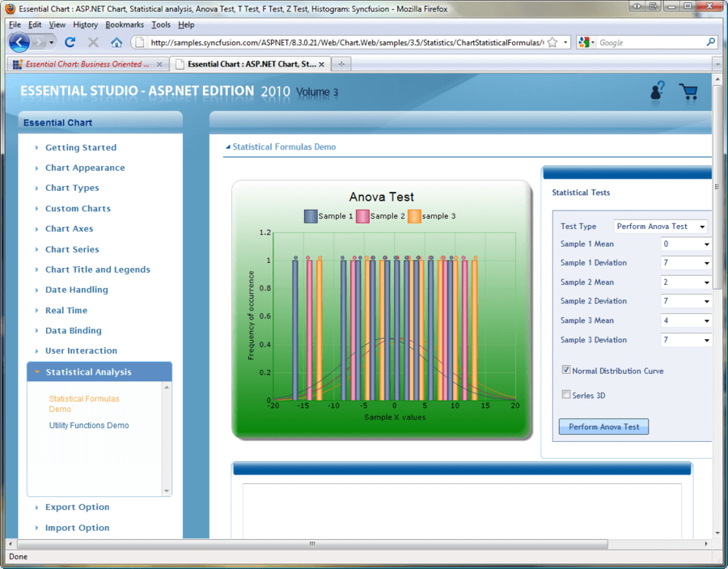728x569 pixels.
Task: Open the Utility Functions Demo link
Action: click(x=89, y=425)
